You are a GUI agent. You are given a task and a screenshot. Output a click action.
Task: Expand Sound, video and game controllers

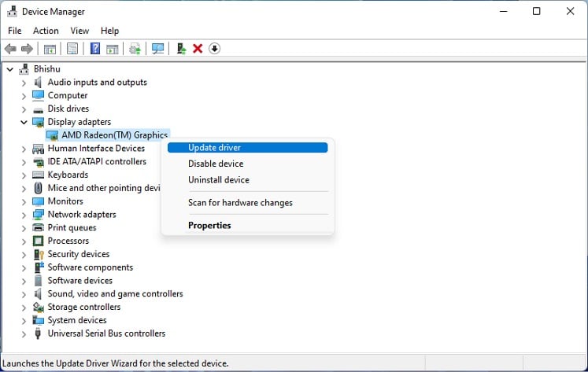(24, 294)
